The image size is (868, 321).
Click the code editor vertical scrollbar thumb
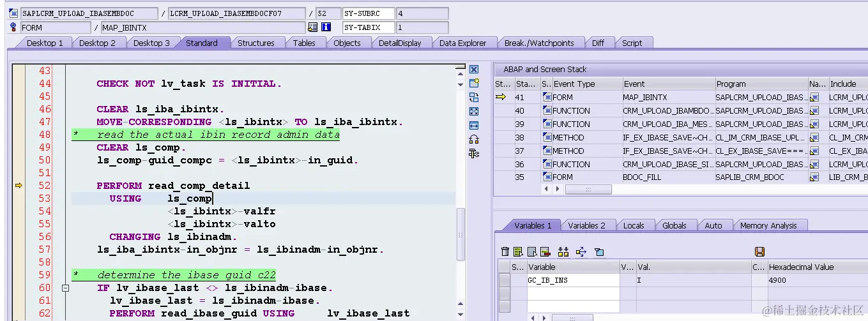[461, 235]
